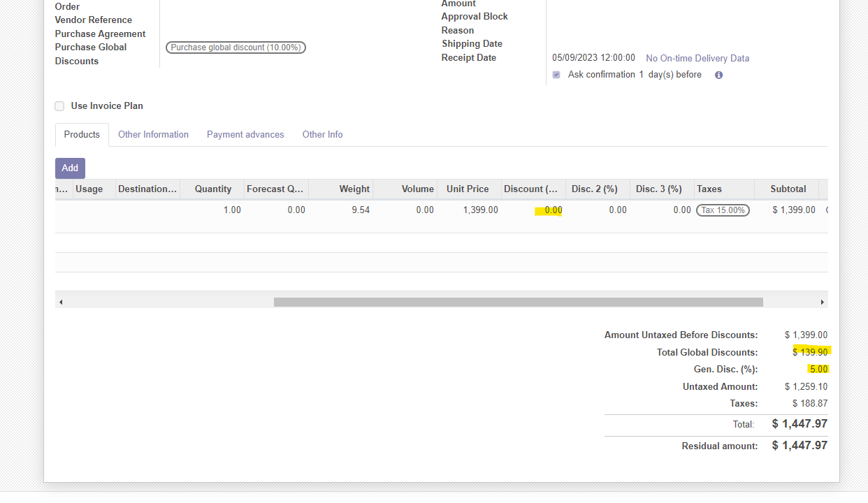Click the quantity cell 1.00
The image size is (868, 503).
(232, 210)
